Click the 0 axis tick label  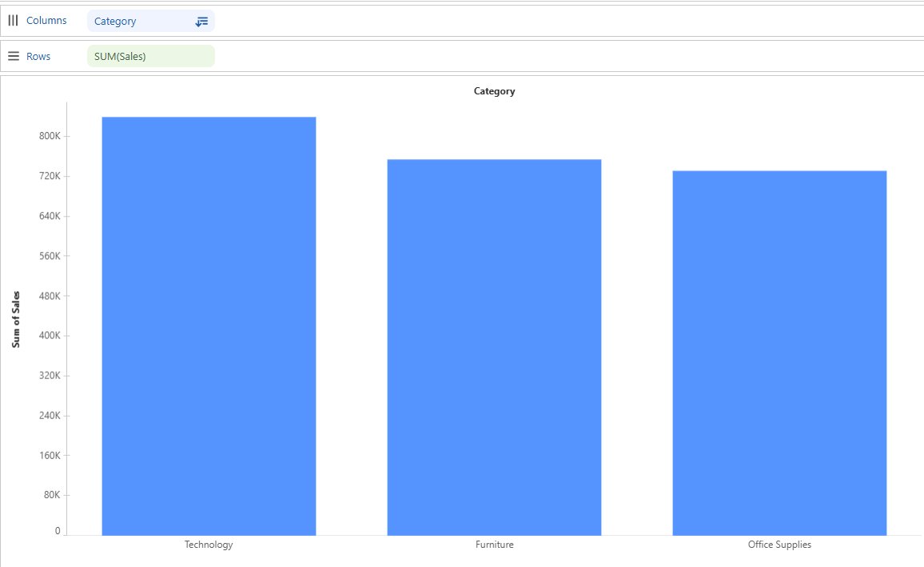point(58,531)
